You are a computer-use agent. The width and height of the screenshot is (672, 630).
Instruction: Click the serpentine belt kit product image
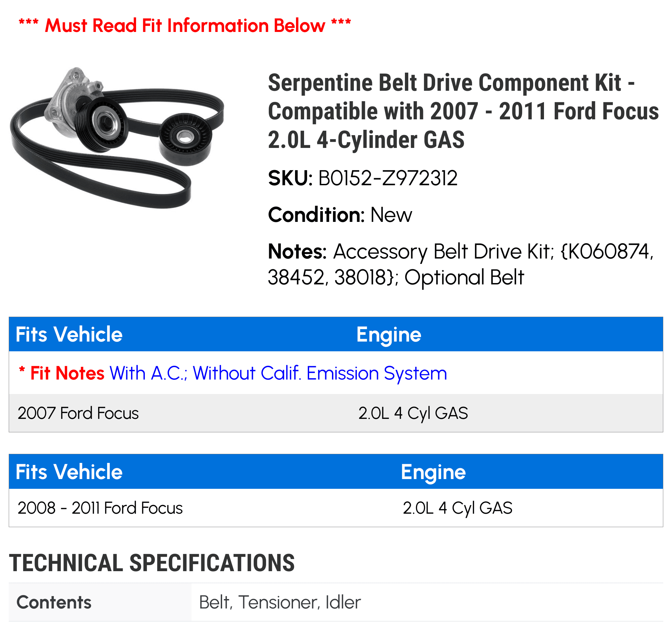click(x=117, y=137)
